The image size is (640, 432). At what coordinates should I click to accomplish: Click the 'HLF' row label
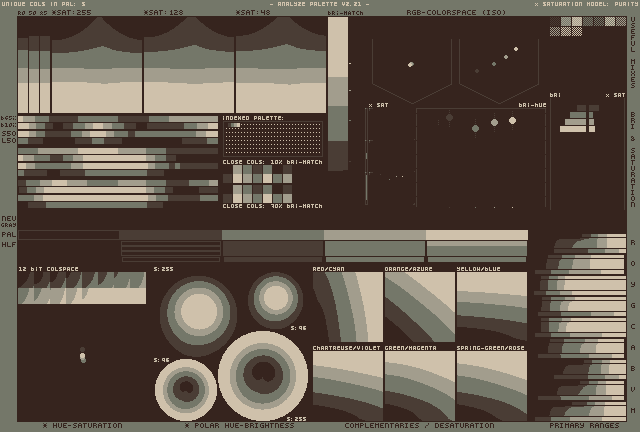click(9, 245)
